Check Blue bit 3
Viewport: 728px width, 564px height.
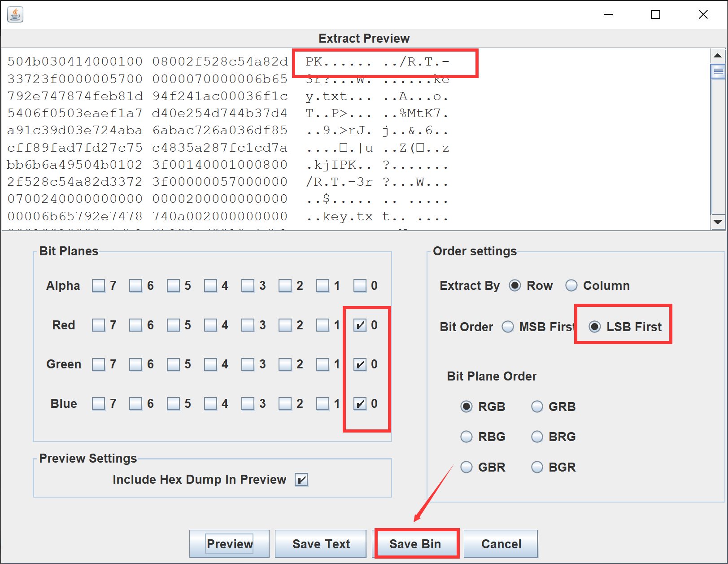pos(248,404)
